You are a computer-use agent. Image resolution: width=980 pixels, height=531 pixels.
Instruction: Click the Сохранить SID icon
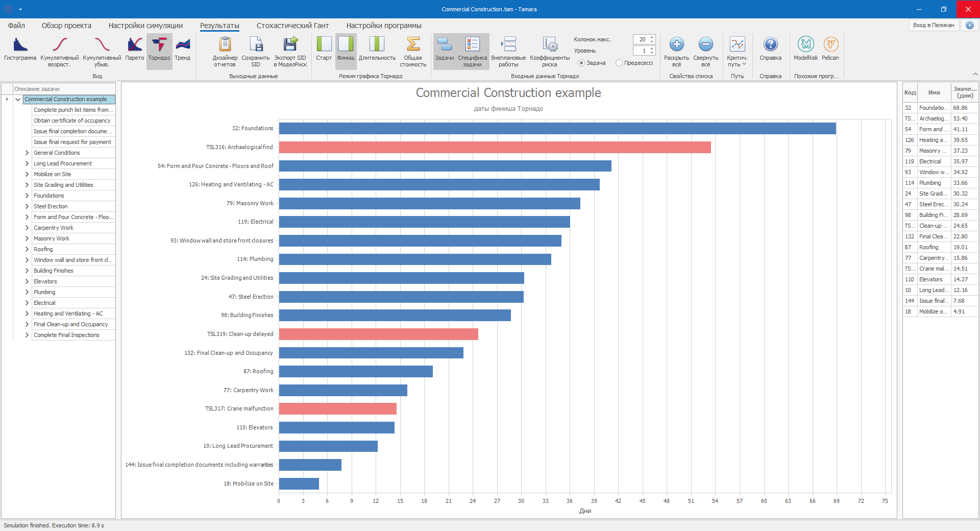tap(255, 45)
